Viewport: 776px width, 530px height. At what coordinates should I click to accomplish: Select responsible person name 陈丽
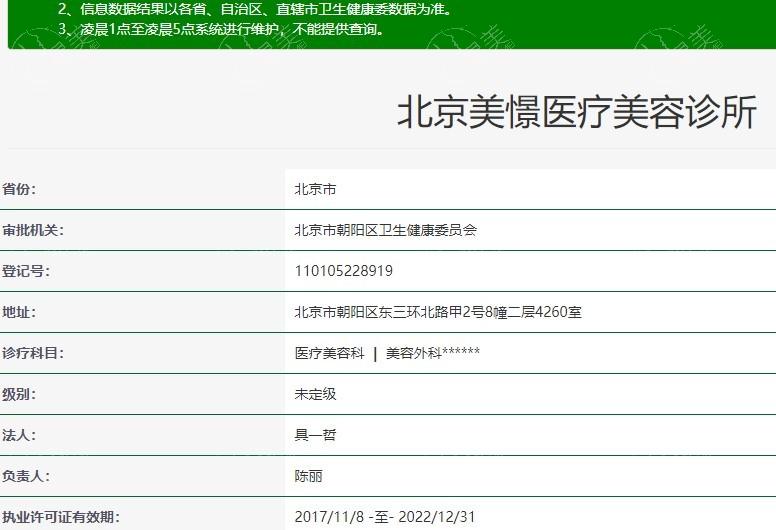click(308, 477)
